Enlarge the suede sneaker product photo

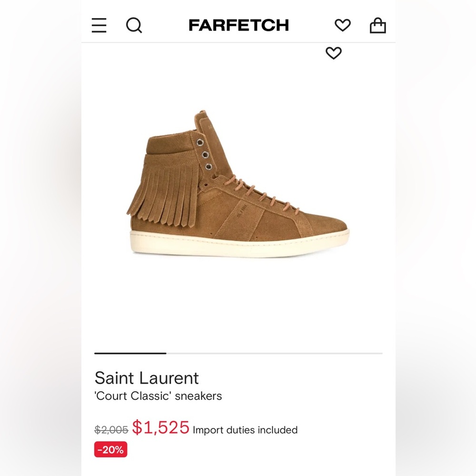(x=238, y=190)
